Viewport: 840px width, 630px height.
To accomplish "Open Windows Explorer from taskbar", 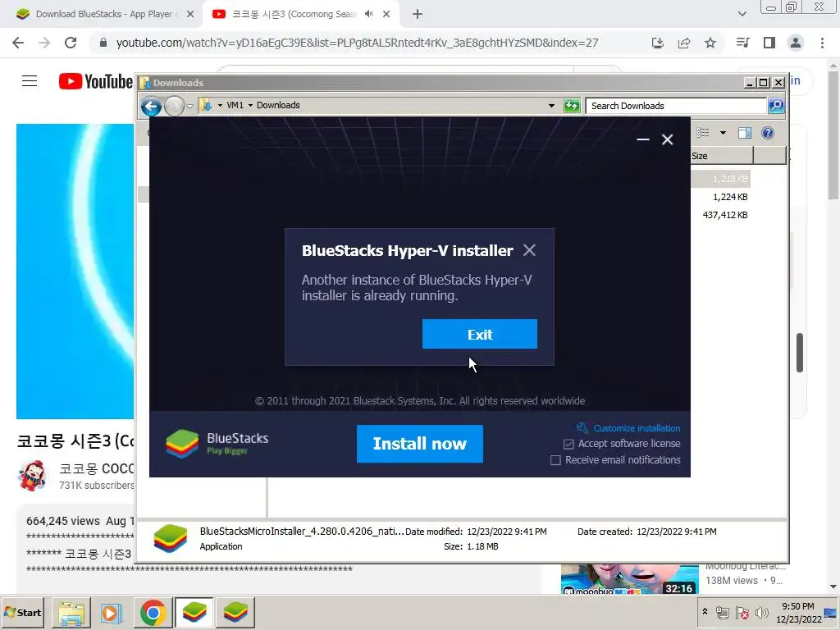I will click(71, 613).
